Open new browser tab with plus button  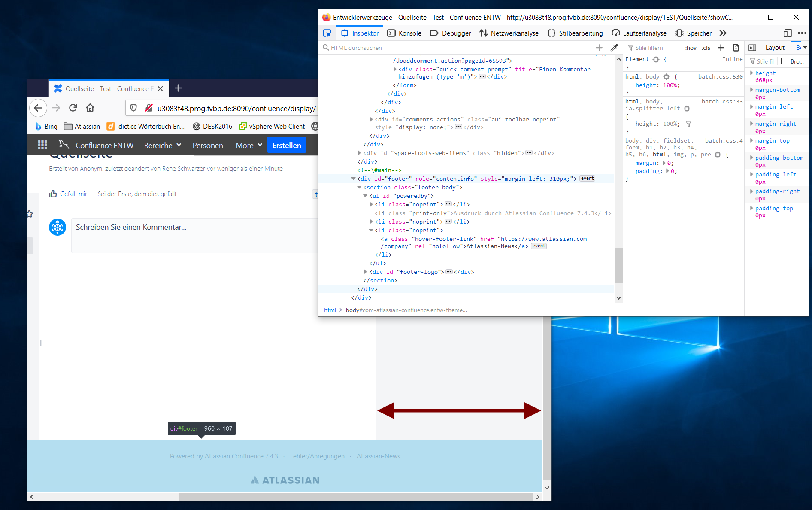pyautogui.click(x=178, y=88)
